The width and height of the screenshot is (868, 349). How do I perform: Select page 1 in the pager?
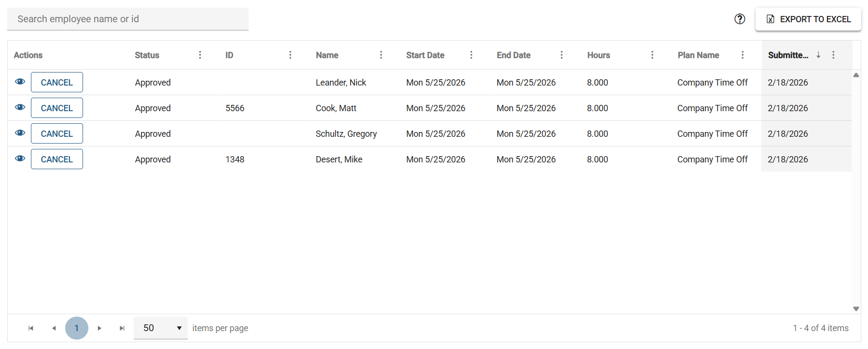coord(77,328)
